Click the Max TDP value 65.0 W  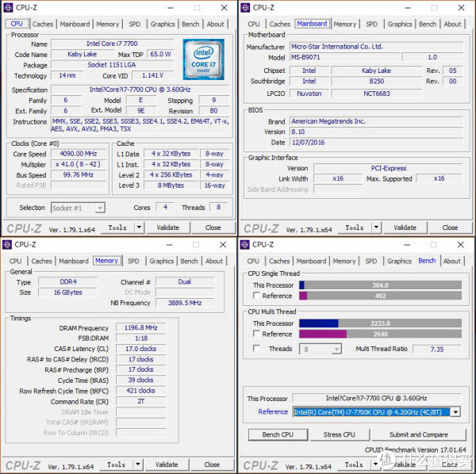tap(160, 54)
